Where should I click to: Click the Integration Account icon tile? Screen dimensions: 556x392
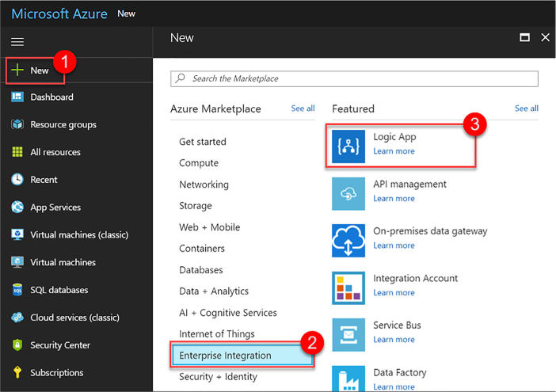click(348, 287)
